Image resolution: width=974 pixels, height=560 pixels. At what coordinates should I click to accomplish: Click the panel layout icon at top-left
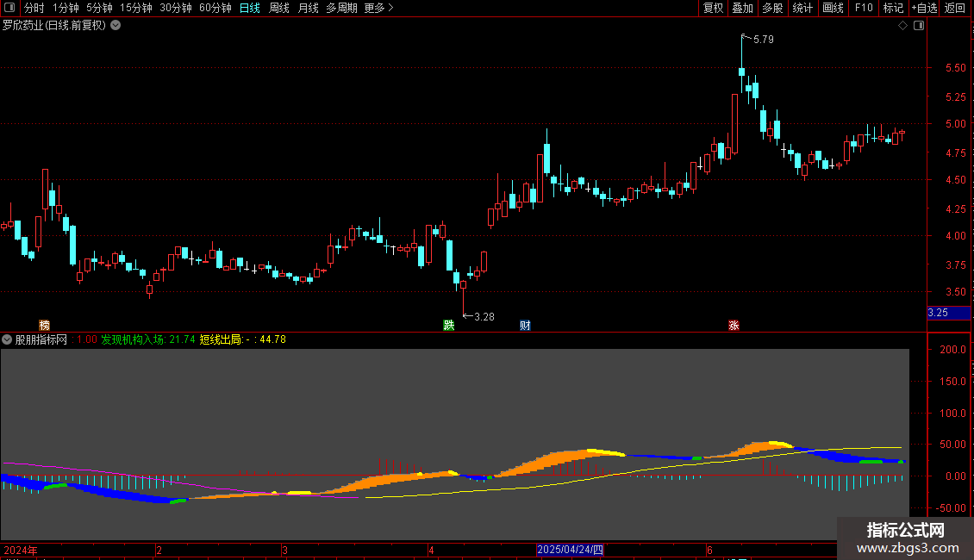[x=9, y=8]
